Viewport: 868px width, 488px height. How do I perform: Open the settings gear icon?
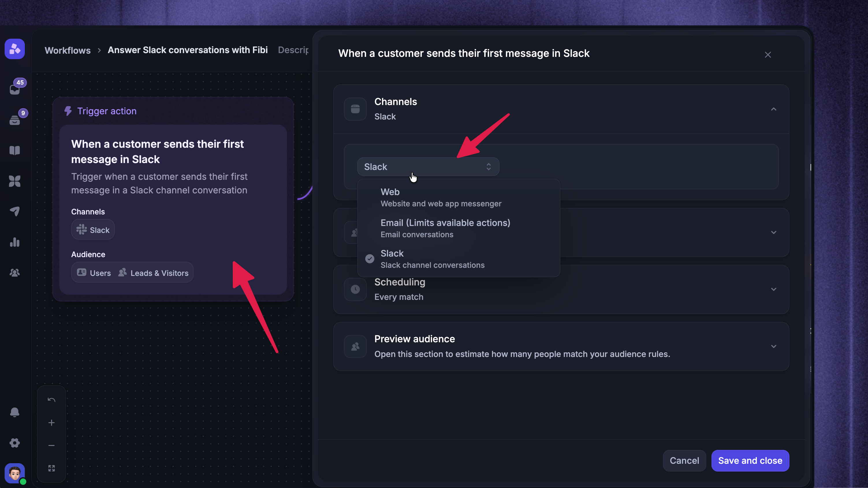tap(14, 442)
